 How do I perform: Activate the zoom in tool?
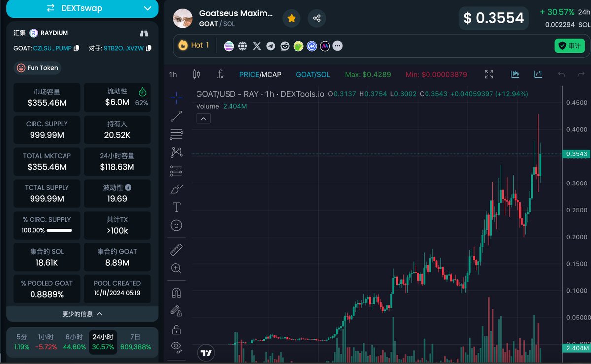[x=176, y=268]
